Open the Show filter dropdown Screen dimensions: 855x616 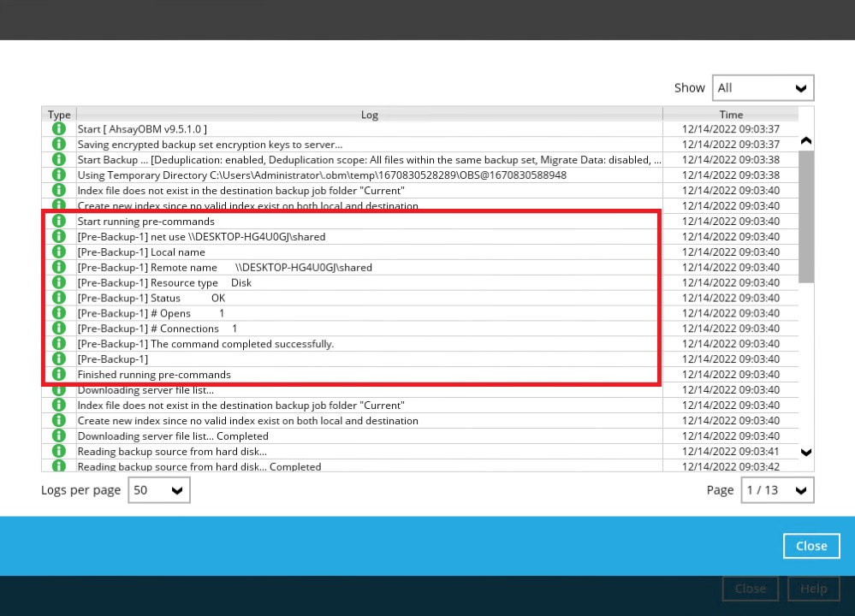click(763, 88)
